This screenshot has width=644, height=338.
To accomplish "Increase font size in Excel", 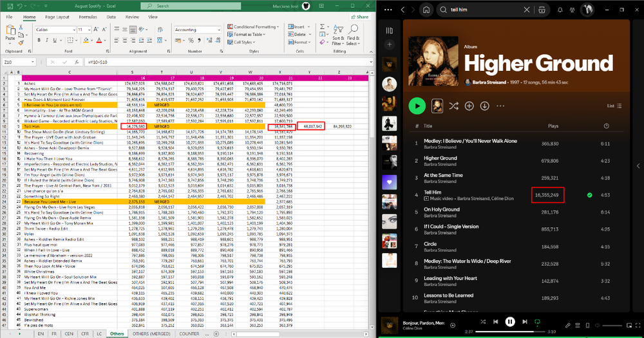I will click(96, 30).
